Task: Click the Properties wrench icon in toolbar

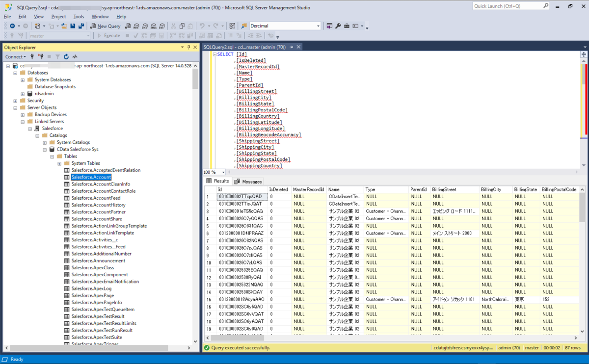Action: 338,26
